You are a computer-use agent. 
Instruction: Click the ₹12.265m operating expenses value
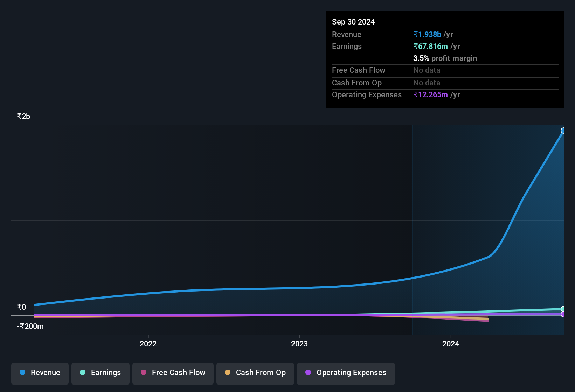[430, 94]
